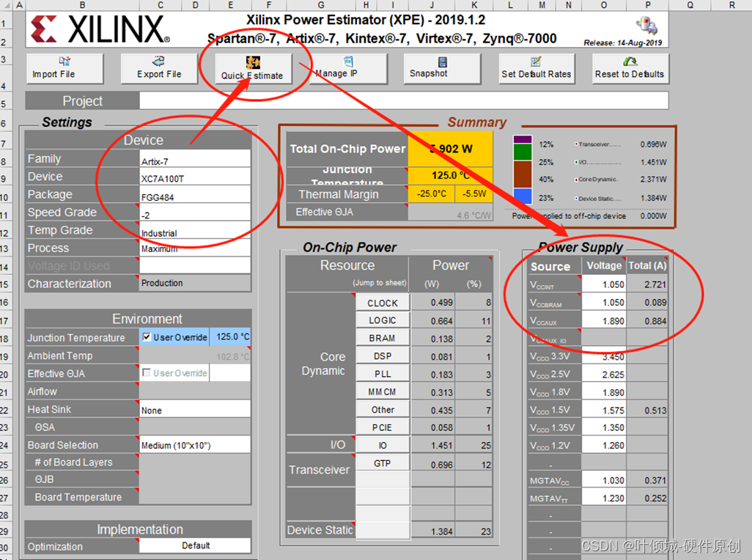
Task: Click the Export File button
Action: (x=159, y=69)
